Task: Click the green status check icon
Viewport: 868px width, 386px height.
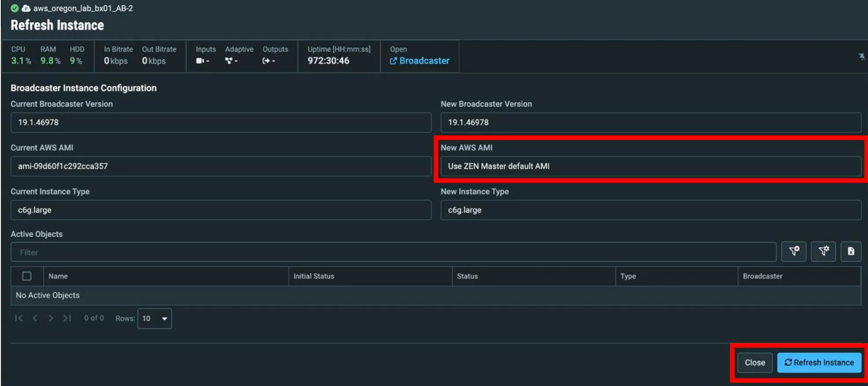Action: click(15, 8)
